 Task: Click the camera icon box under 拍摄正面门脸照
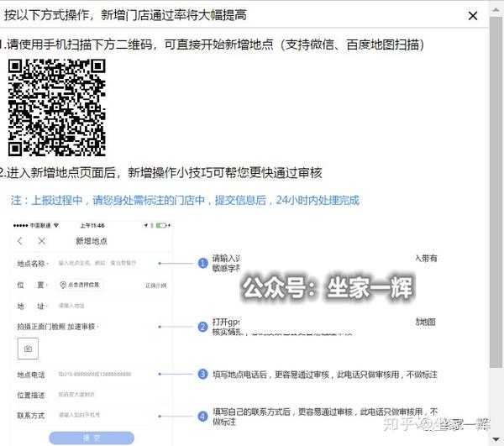[x=28, y=349]
